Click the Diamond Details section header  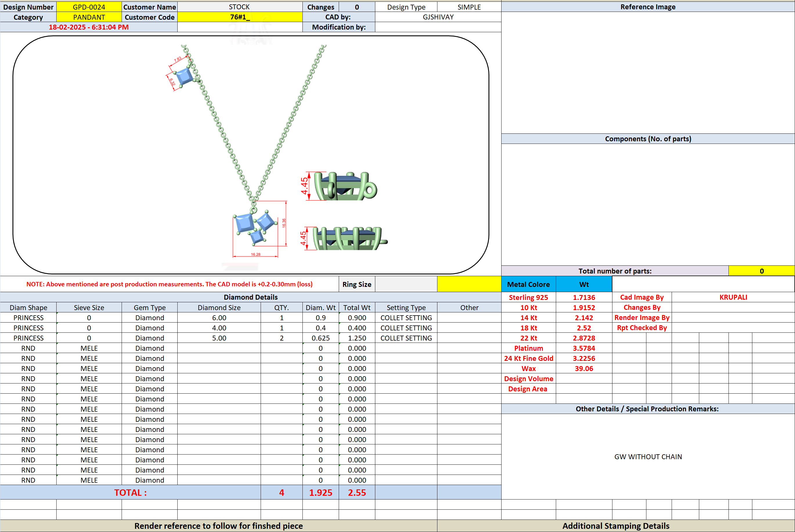[x=250, y=297]
